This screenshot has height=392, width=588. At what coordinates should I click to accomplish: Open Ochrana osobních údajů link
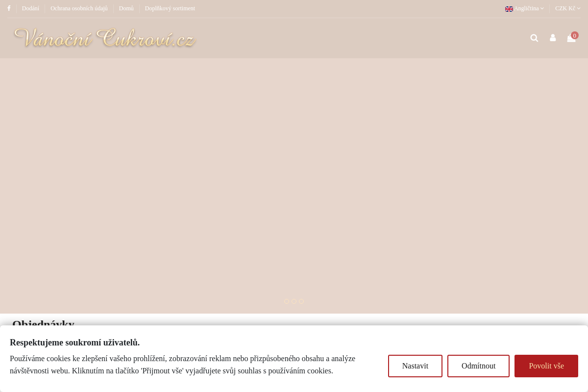[x=79, y=8]
